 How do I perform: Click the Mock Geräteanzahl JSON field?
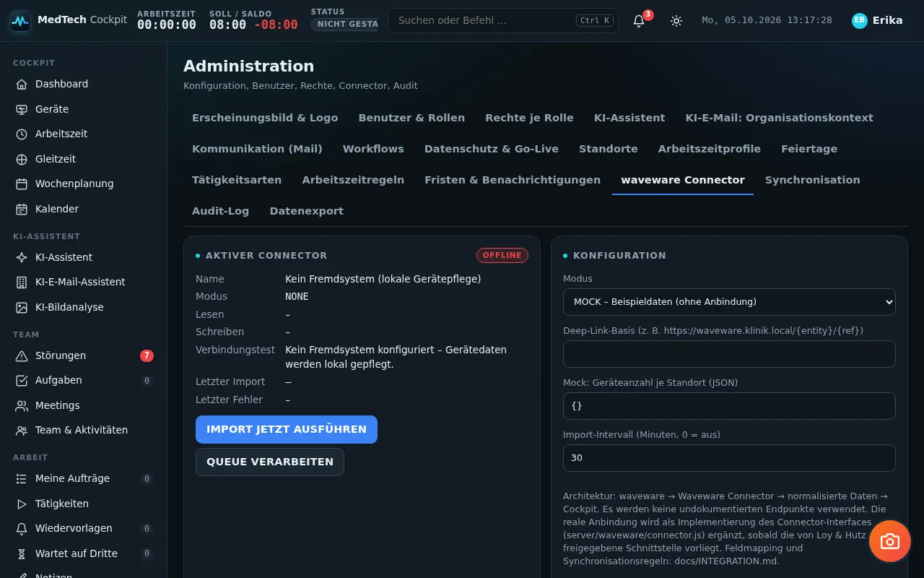[729, 406]
